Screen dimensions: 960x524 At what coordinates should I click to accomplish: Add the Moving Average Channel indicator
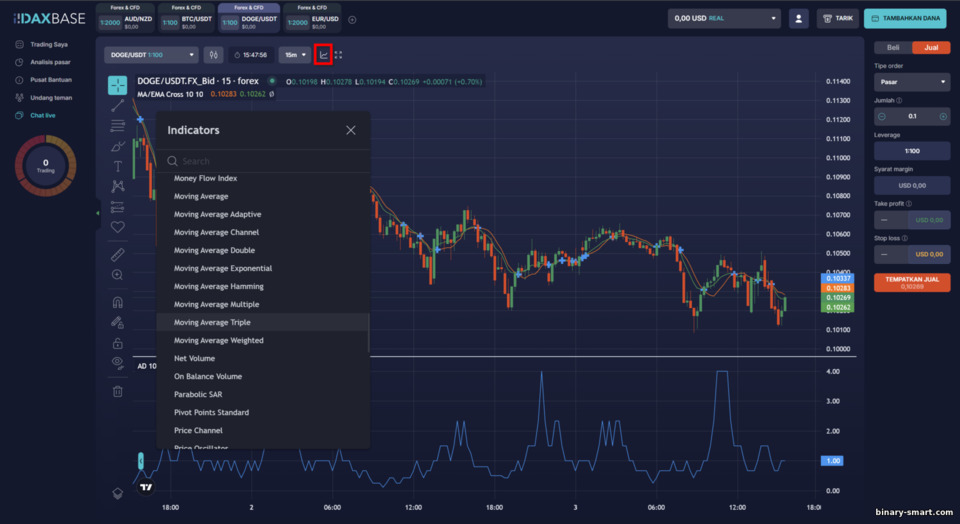(x=263, y=232)
